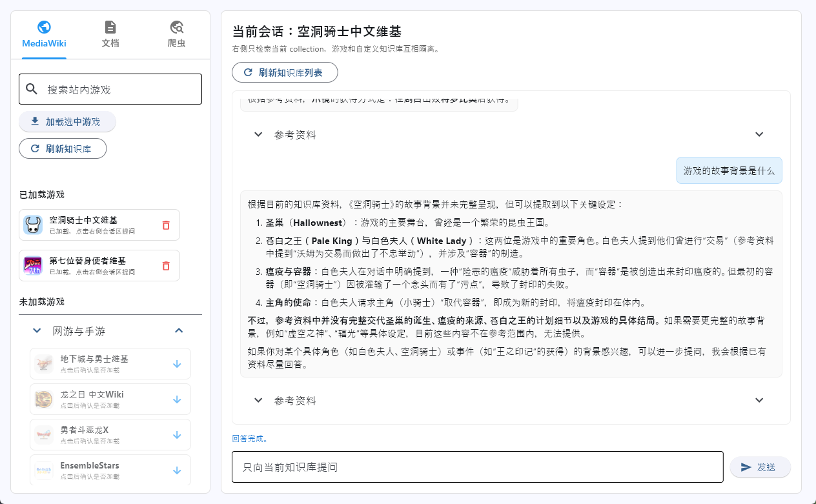Click the 游戏的故事背景是什么 message bubble
Image resolution: width=816 pixels, height=504 pixels.
coord(729,170)
